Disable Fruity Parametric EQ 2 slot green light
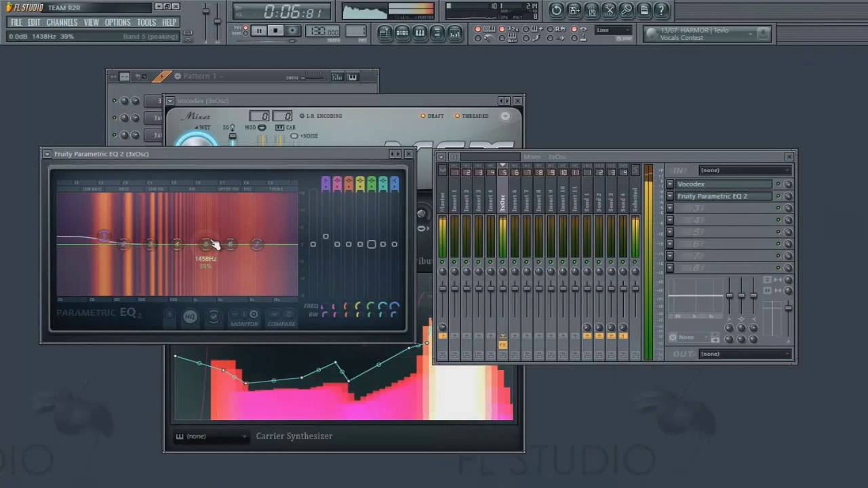The image size is (868, 488). pos(778,197)
